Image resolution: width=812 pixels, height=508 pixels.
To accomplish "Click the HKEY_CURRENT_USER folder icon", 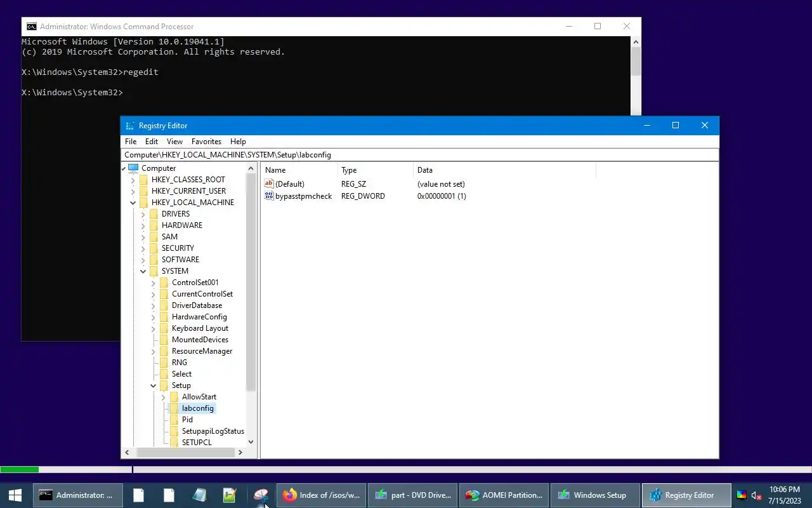I will tap(143, 191).
